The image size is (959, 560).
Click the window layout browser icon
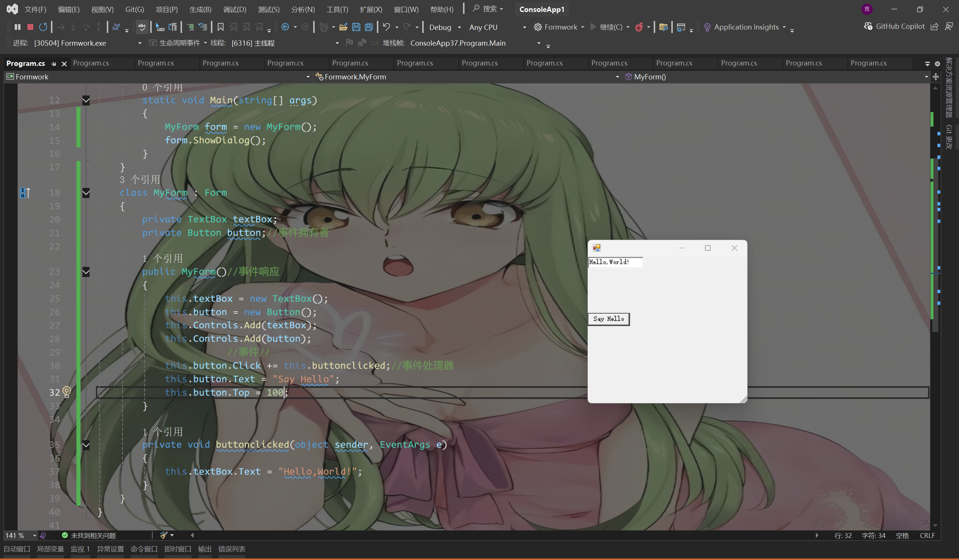point(681,27)
